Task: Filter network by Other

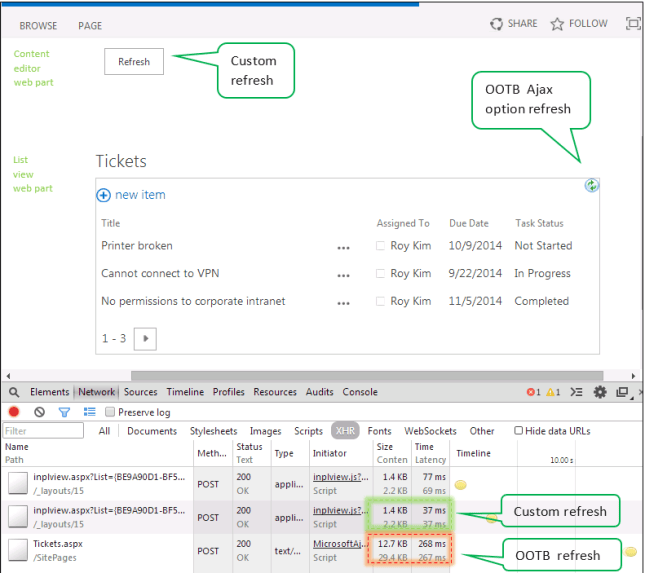Action: click(482, 431)
